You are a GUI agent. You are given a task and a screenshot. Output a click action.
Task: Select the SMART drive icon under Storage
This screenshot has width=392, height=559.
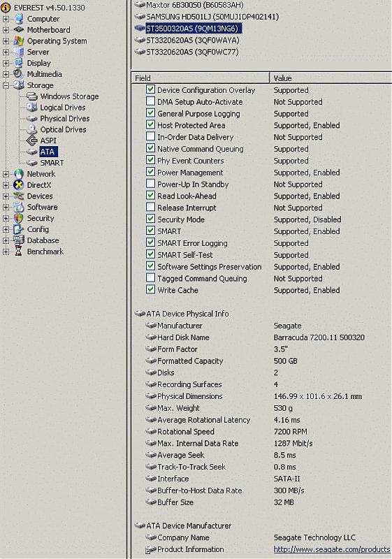(x=31, y=163)
